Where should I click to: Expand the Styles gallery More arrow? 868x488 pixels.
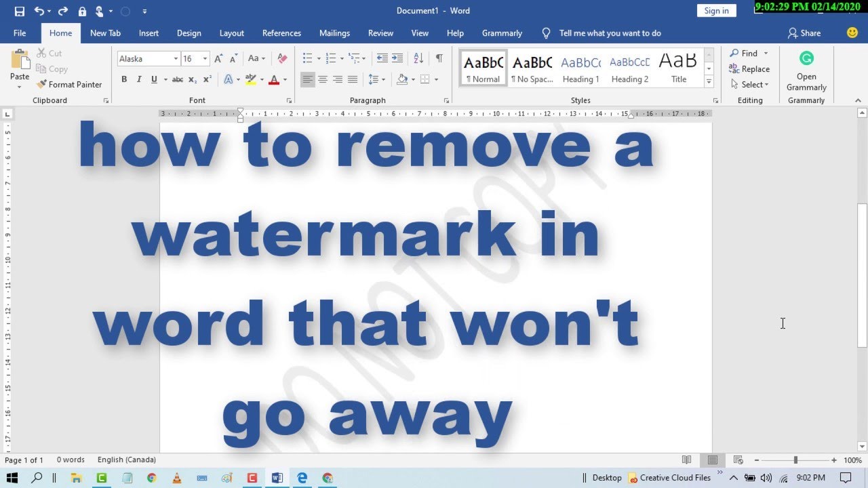pos(709,81)
